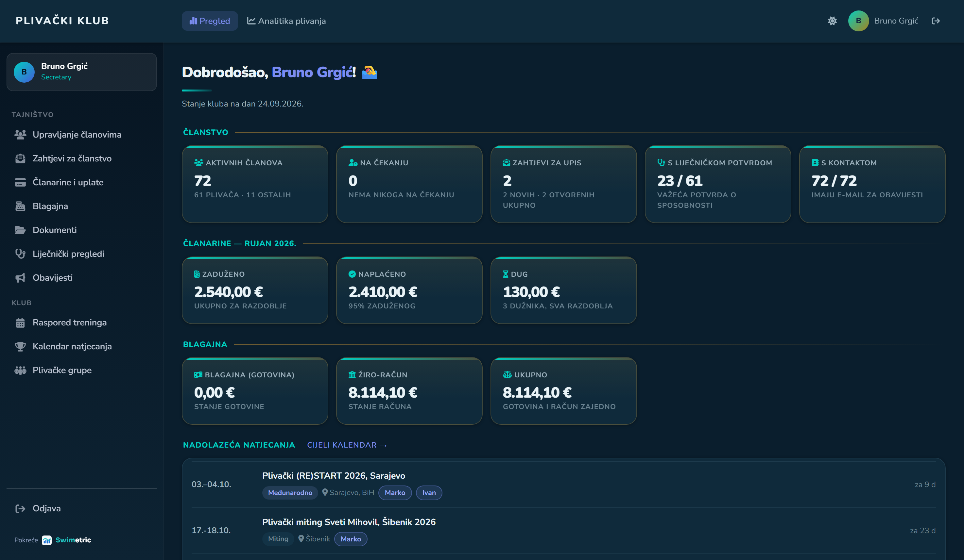Screen dimensions: 964x560
Task: Click the Obavijesti megaphone icon
Action: (20, 277)
